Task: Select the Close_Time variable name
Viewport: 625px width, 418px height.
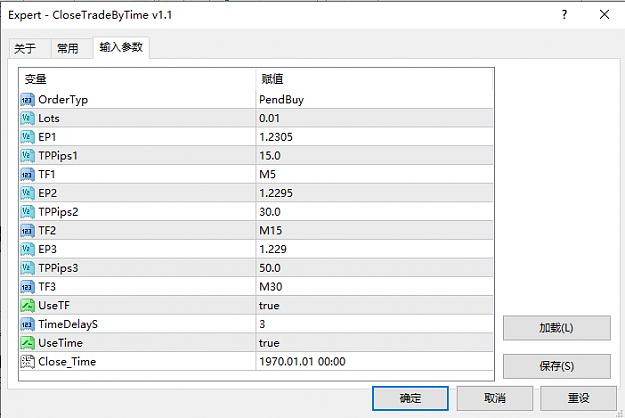Action: point(67,362)
